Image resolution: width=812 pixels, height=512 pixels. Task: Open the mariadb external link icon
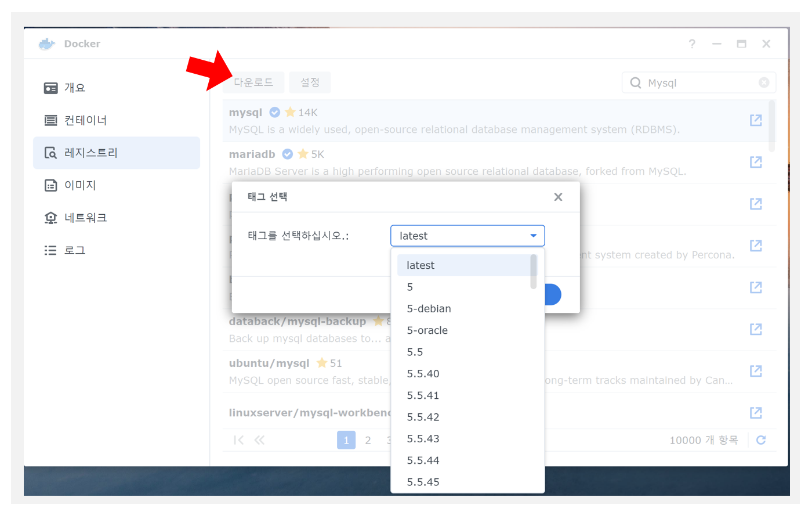(x=756, y=162)
